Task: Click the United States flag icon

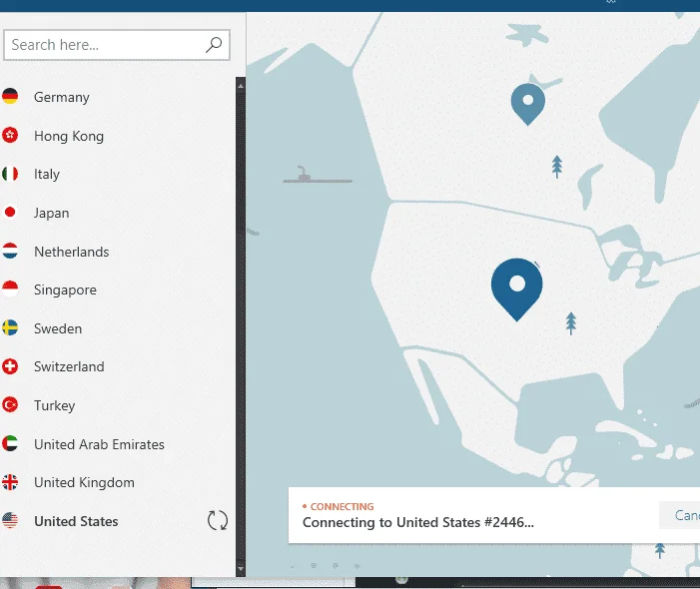Action: [x=10, y=521]
